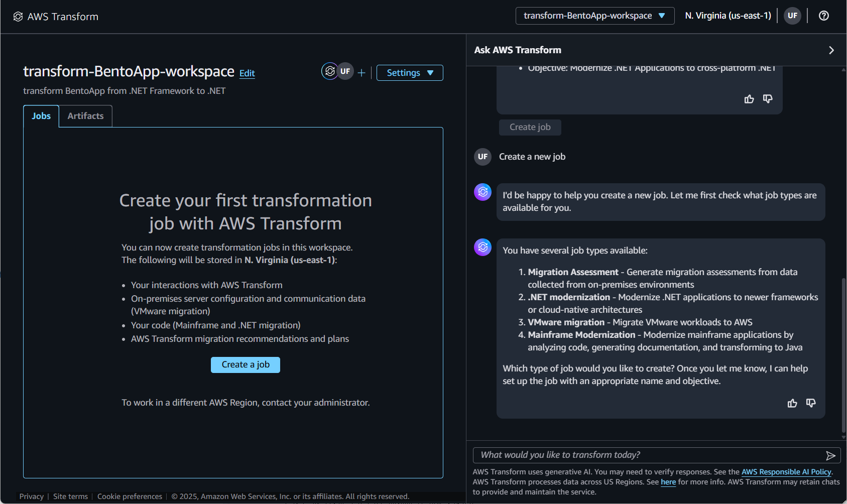The image size is (847, 504).
Task: Click the chat scrollbar down arrow
Action: point(843,437)
